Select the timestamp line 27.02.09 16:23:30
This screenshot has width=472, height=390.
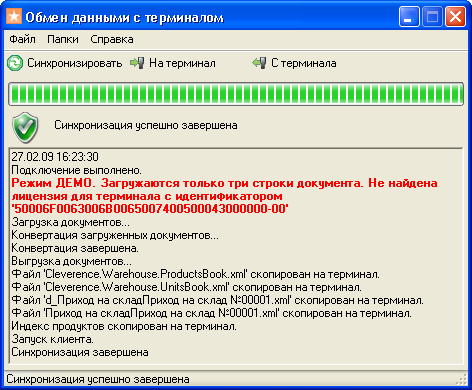(55, 157)
